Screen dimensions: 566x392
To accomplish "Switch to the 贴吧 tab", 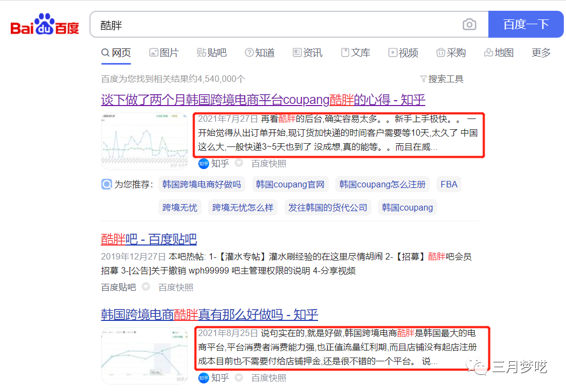I will [211, 53].
